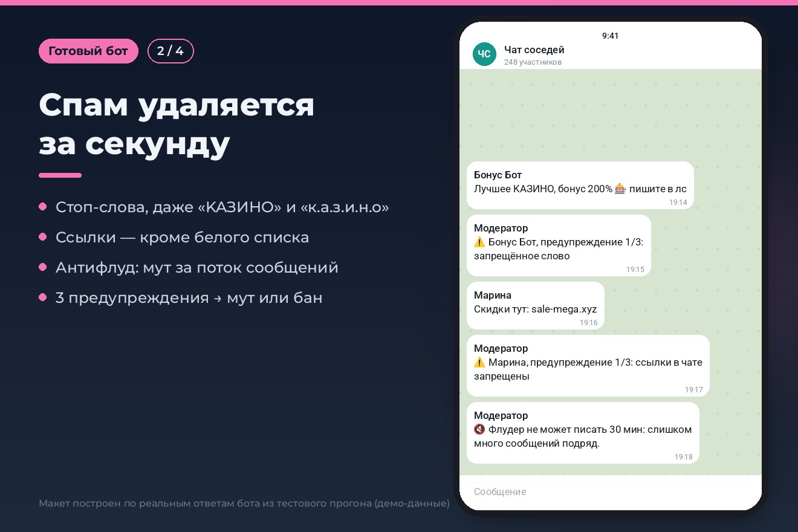Screen dimensions: 798x532
Task: Click the слишком много сообщений подряд text
Action: click(583, 436)
